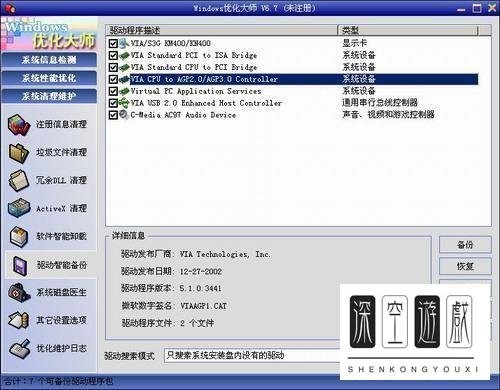The width and height of the screenshot is (500, 390).
Task: Open the 注册信息清理 registry cleanup icon
Action: coord(19,125)
